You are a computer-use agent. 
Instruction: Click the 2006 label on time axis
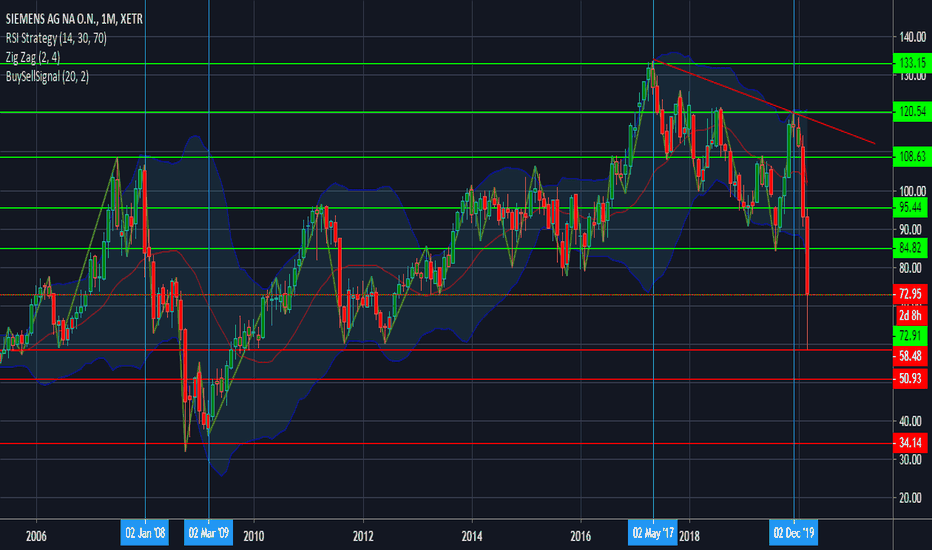pyautogui.click(x=36, y=536)
